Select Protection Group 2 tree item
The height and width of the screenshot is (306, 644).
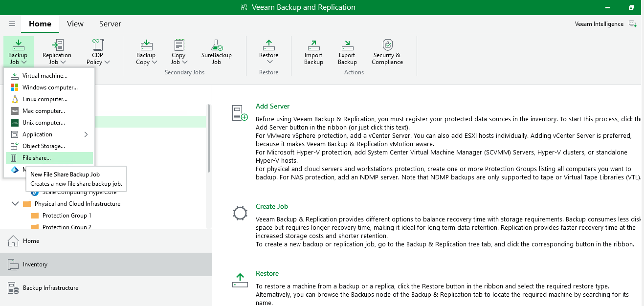tap(67, 227)
